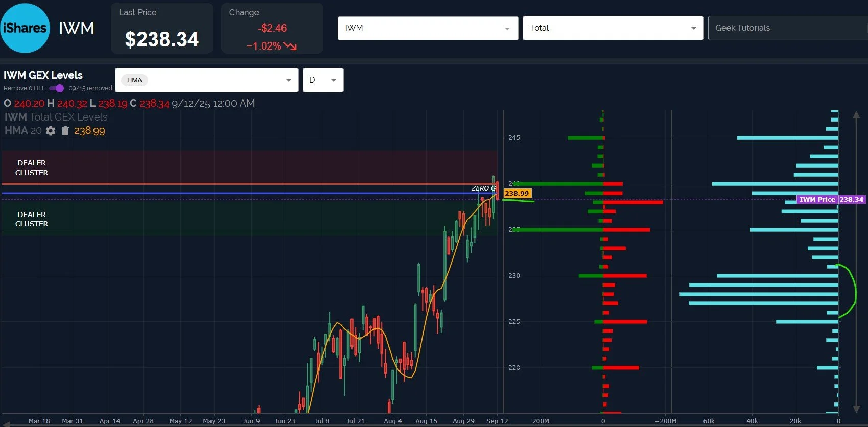Open HMA indicator settings gear
This screenshot has height=427, width=868.
click(x=51, y=131)
